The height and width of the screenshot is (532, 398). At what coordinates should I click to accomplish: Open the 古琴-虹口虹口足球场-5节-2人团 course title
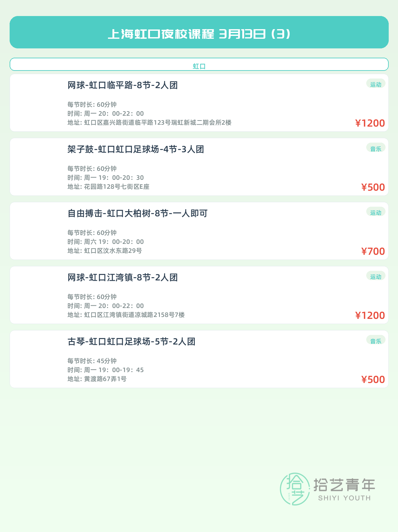point(131,342)
